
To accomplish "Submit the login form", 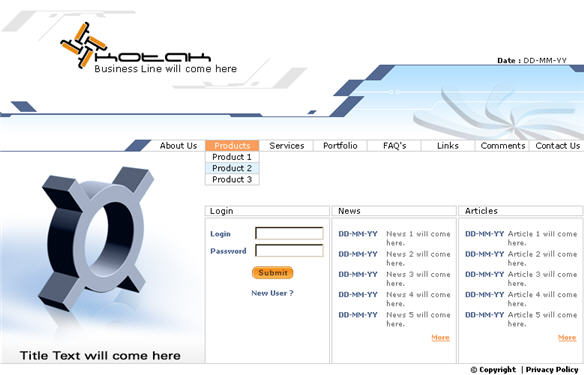I will pos(273,273).
